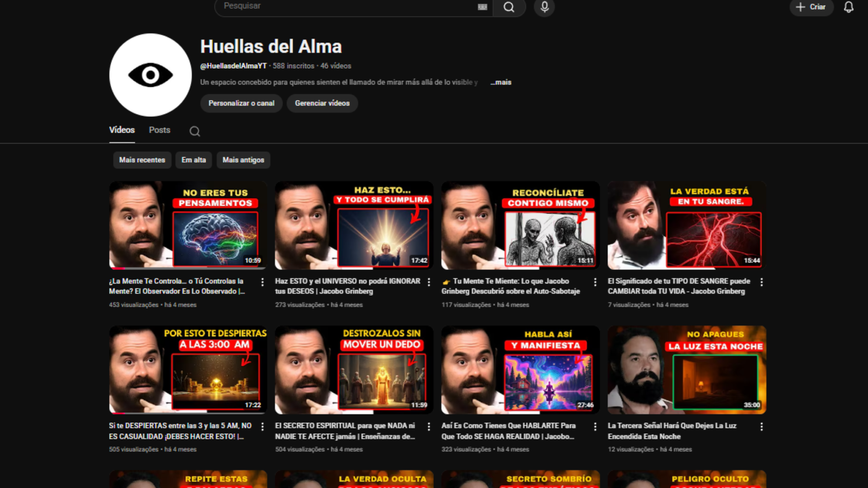Click the search magnifier button
This screenshot has height=488, width=868.
(x=509, y=7)
